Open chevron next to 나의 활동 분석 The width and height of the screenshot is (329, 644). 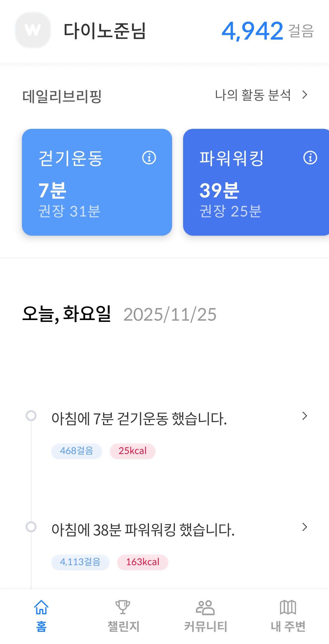304,95
